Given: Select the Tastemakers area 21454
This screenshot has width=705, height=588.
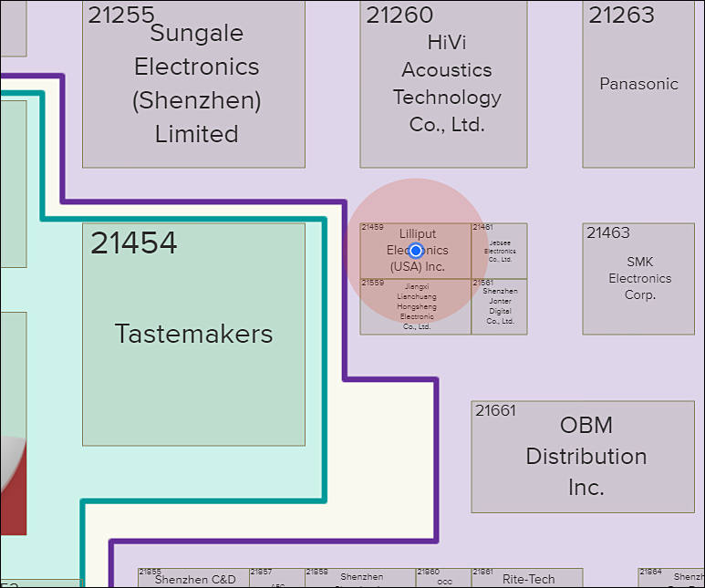Looking at the screenshot, I should tap(193, 335).
